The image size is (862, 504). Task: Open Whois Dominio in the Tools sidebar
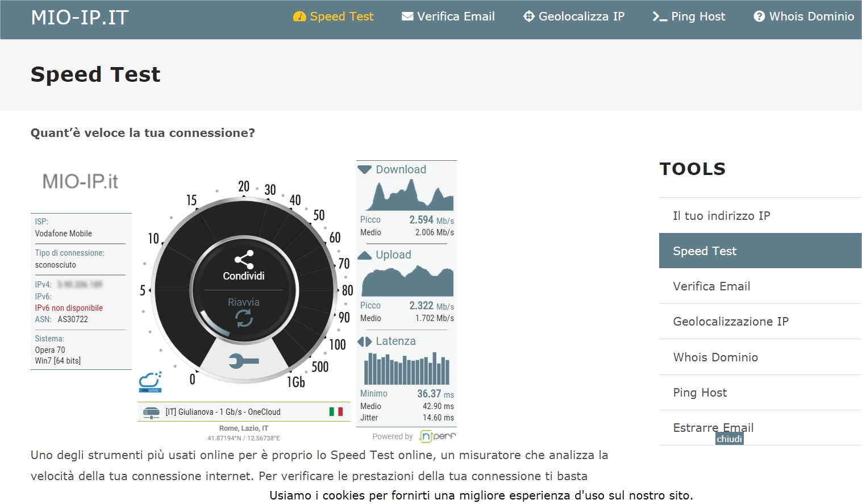[x=760, y=357]
